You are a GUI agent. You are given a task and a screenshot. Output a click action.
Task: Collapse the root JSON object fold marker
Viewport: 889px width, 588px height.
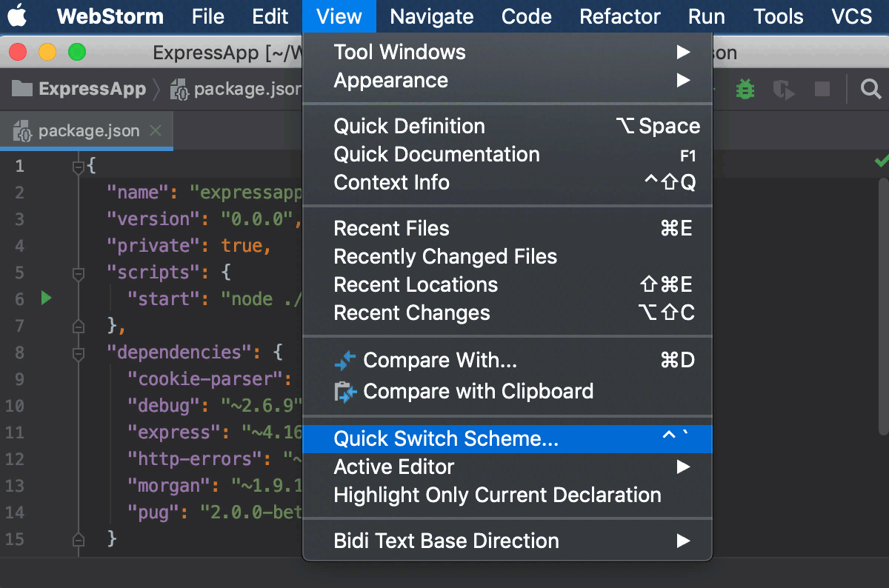click(79, 167)
